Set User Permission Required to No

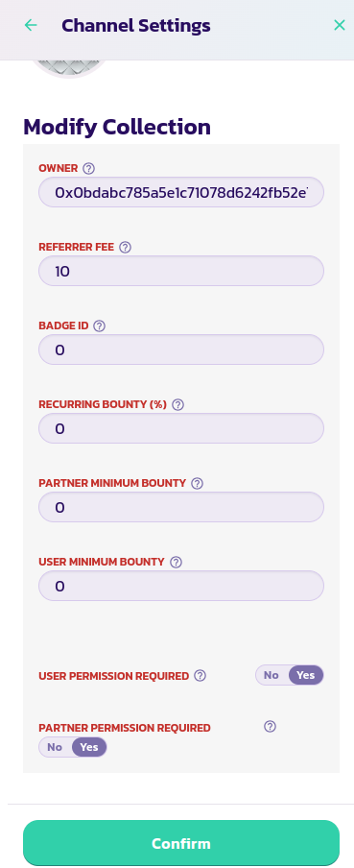coord(271,675)
